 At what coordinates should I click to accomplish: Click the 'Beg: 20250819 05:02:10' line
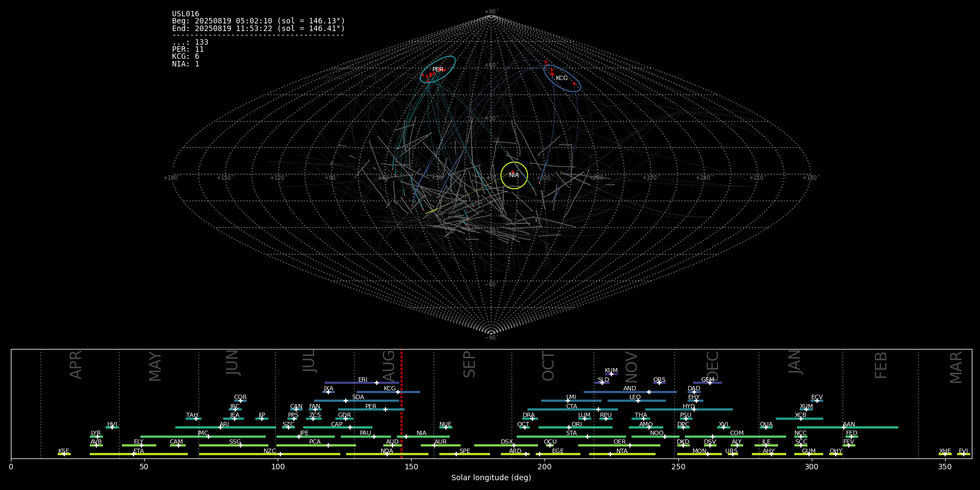[x=259, y=21]
